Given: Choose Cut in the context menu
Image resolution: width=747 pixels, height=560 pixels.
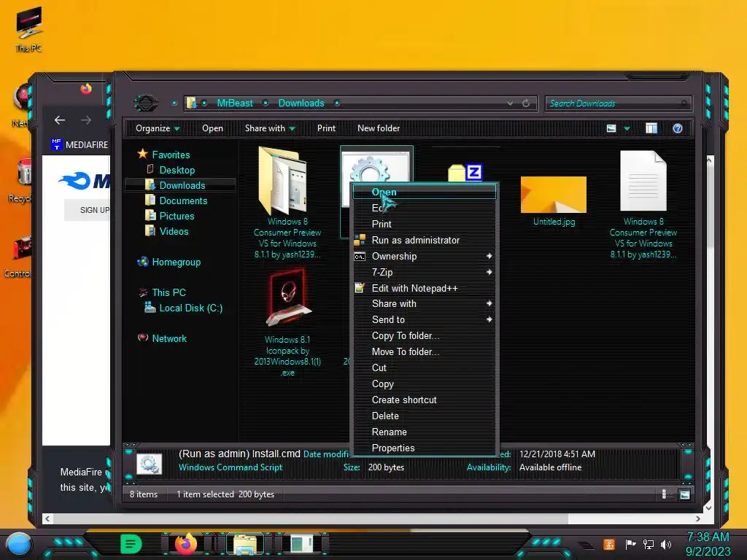Looking at the screenshot, I should pos(424,367).
